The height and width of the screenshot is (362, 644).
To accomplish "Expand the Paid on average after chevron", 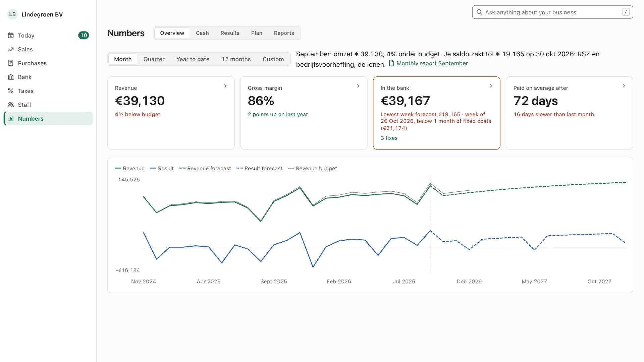I will click(x=624, y=86).
